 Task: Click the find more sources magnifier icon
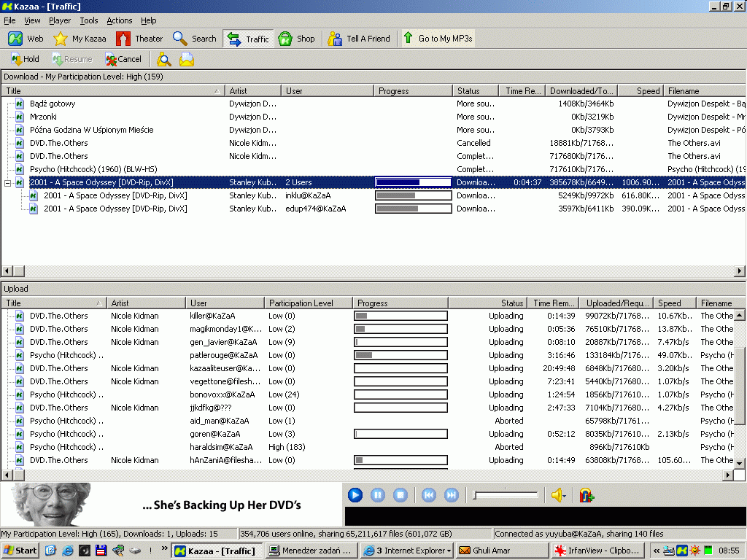coord(164,59)
